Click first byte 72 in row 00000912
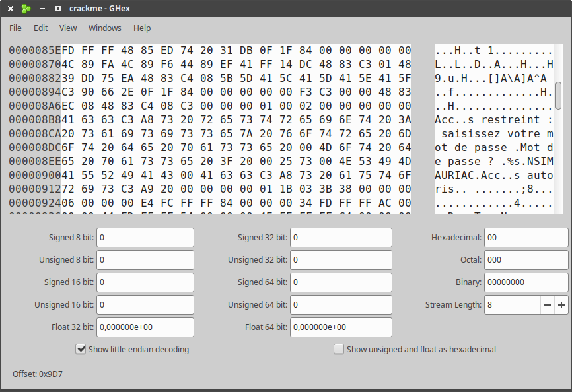 point(68,189)
